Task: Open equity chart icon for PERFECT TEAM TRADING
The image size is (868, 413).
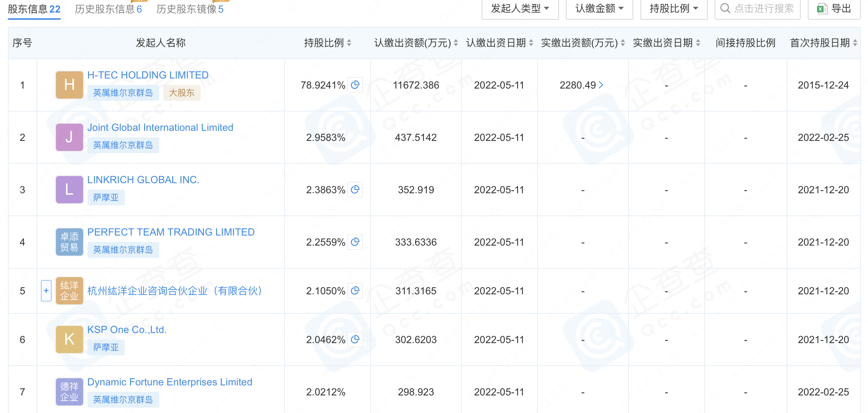Action: (355, 242)
